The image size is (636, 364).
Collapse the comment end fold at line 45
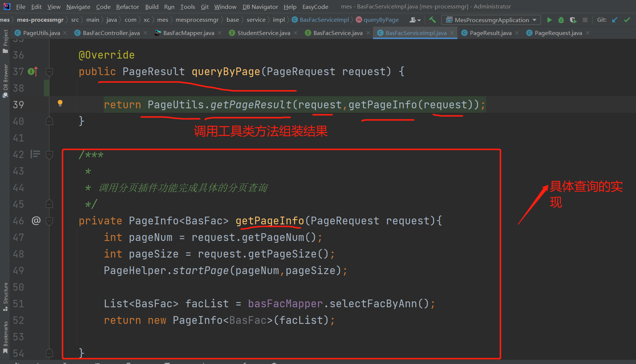pos(49,204)
